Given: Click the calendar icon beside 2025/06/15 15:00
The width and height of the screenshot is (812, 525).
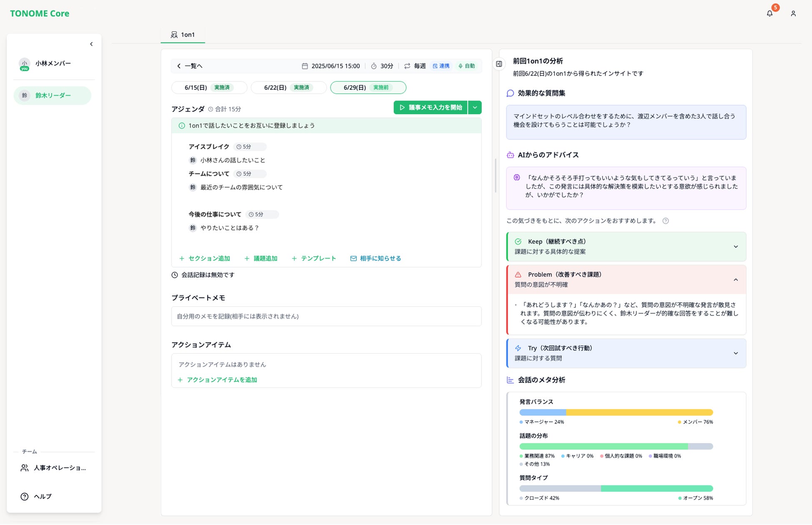Looking at the screenshot, I should point(305,66).
